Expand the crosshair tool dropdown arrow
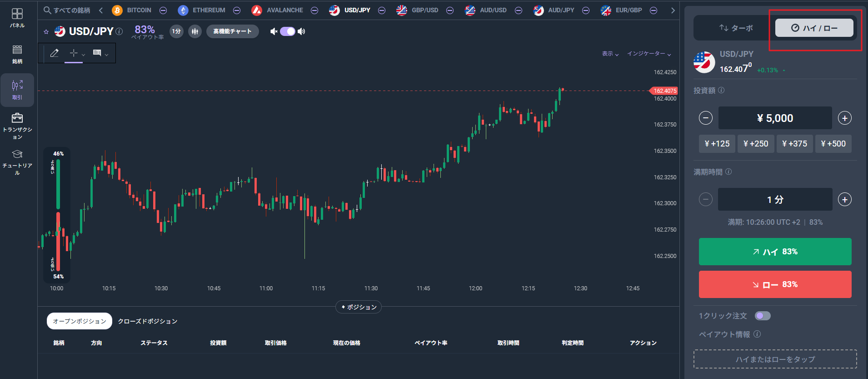The height and width of the screenshot is (379, 868). pyautogui.click(x=83, y=55)
